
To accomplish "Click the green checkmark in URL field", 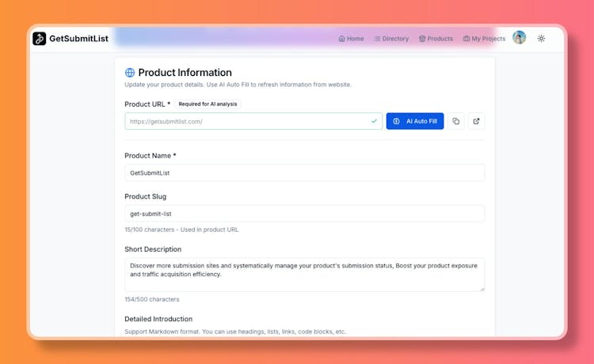I will [374, 121].
